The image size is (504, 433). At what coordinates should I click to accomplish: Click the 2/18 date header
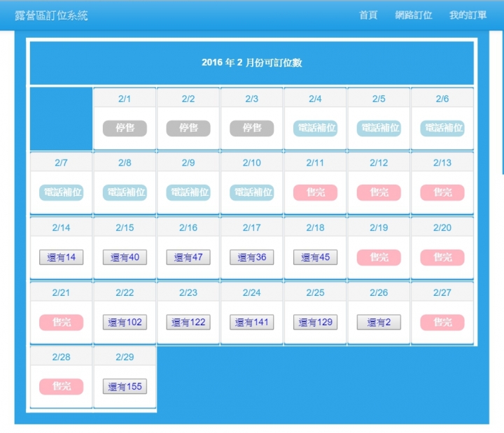point(315,228)
